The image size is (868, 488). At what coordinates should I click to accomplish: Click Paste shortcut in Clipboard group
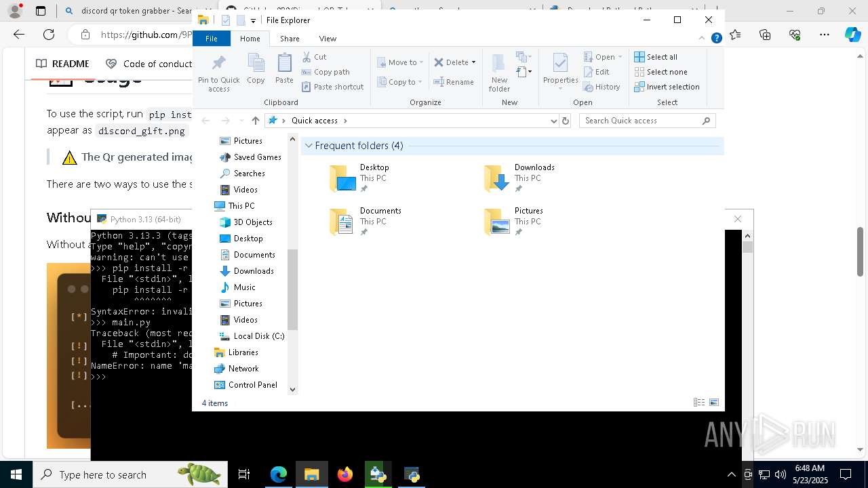click(332, 87)
